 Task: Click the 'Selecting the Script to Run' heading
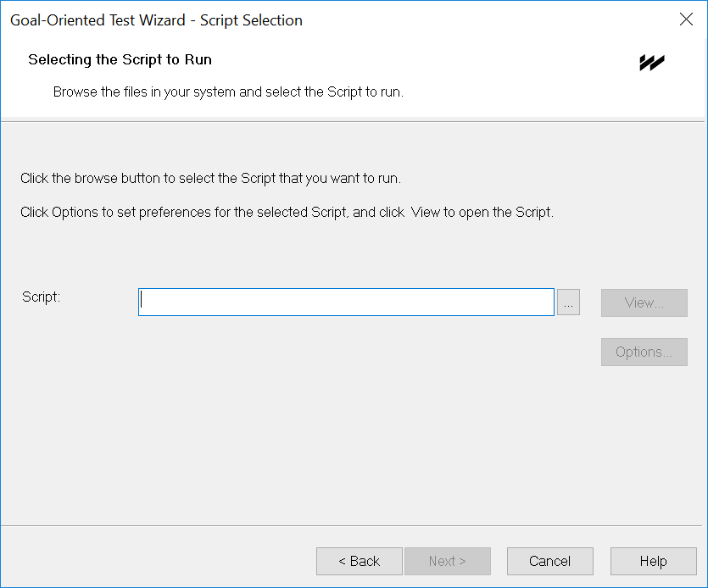(x=120, y=59)
